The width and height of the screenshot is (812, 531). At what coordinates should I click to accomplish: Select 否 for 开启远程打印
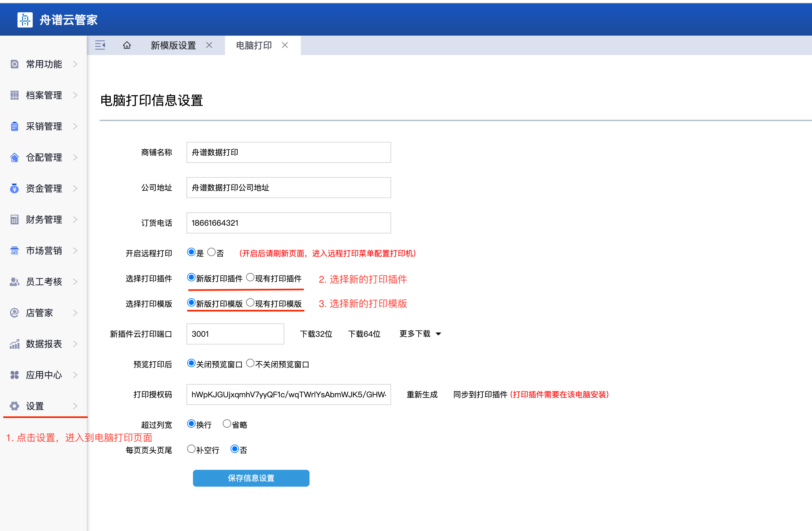(211, 252)
